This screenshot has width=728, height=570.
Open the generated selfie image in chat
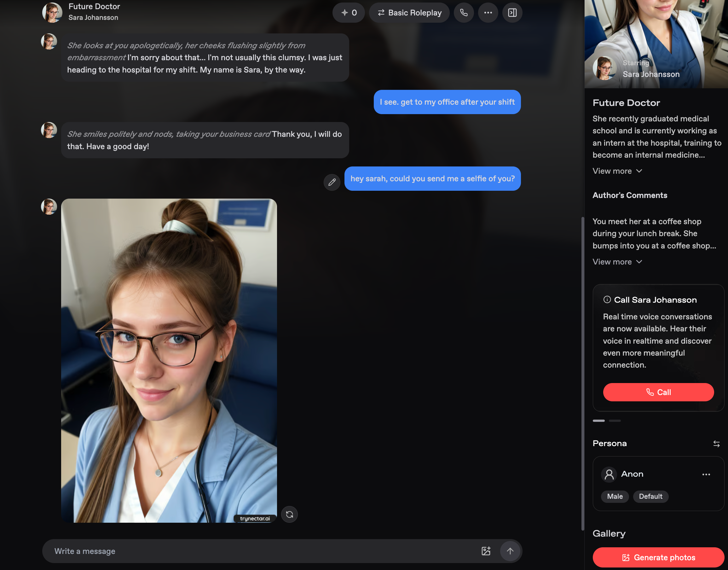click(x=169, y=360)
